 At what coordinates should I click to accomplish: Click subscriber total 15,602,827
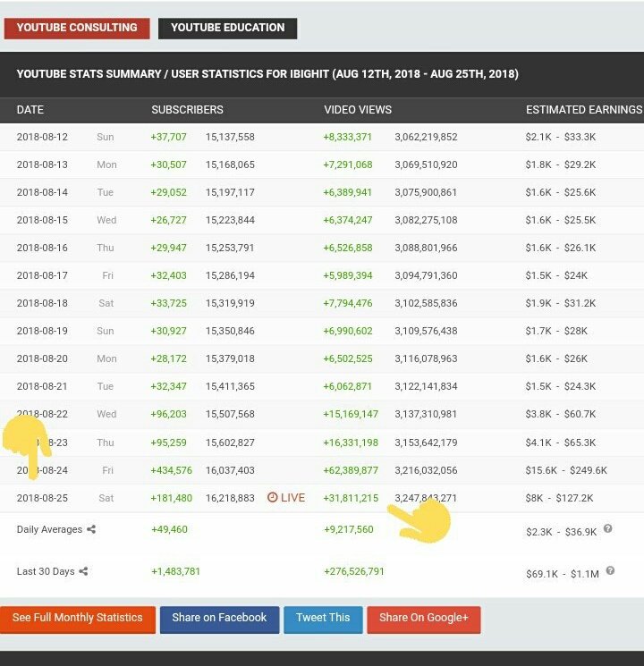point(230,443)
